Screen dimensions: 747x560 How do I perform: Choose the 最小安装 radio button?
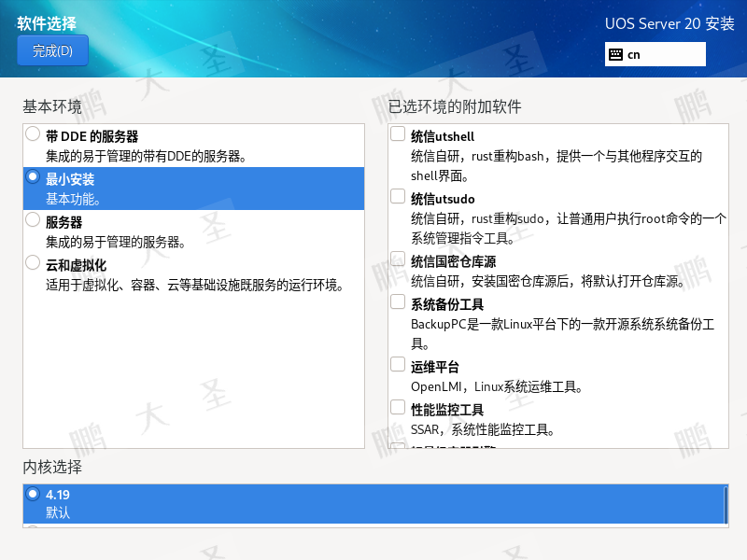[33, 176]
